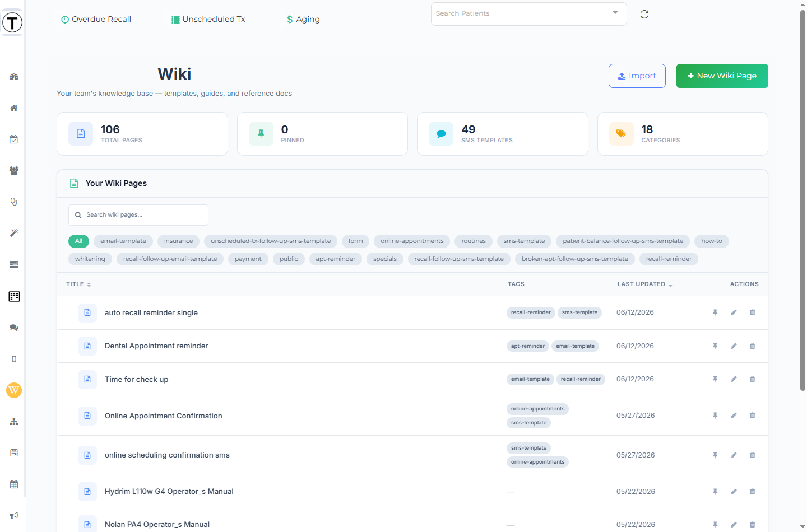
Task: Delete the Online Appointment Confirmation page
Action: click(x=753, y=416)
